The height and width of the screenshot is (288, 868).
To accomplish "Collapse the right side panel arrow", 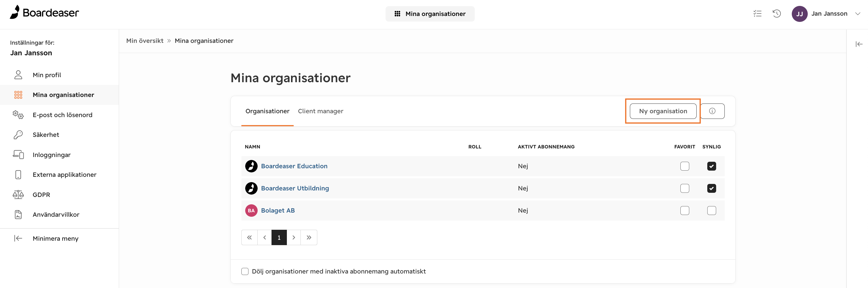I will (x=859, y=44).
